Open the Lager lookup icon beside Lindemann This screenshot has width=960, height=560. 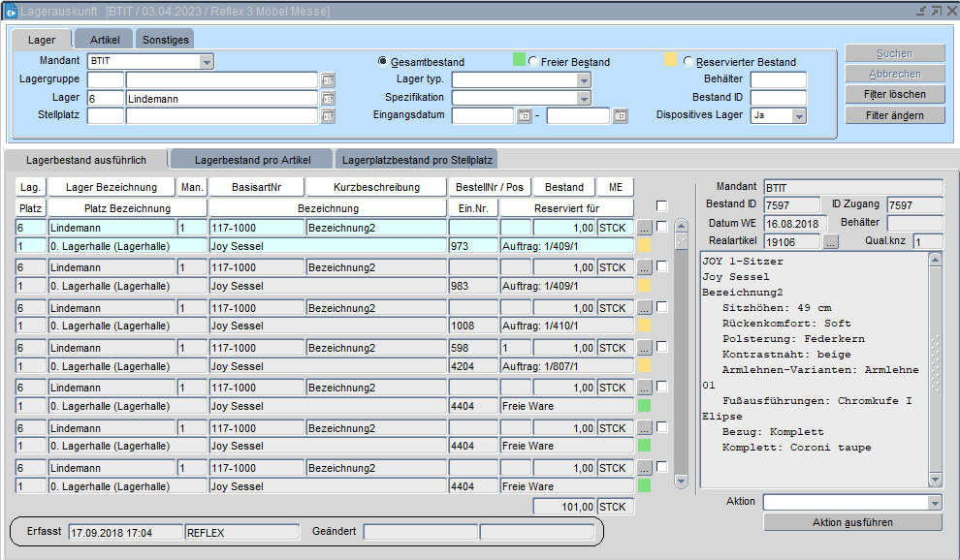[x=328, y=99]
